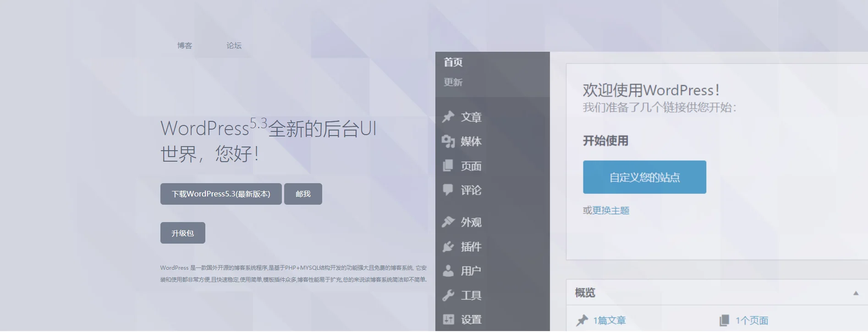Click the 升级包 button
This screenshot has height=332, width=868.
(183, 233)
